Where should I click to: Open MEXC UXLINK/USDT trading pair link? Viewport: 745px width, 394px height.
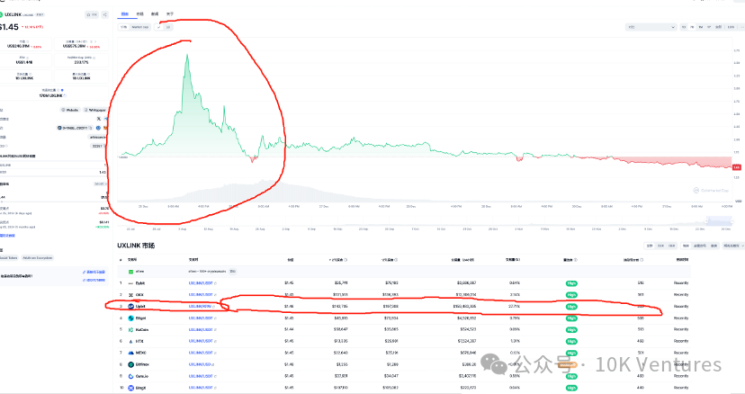pyautogui.click(x=201, y=353)
